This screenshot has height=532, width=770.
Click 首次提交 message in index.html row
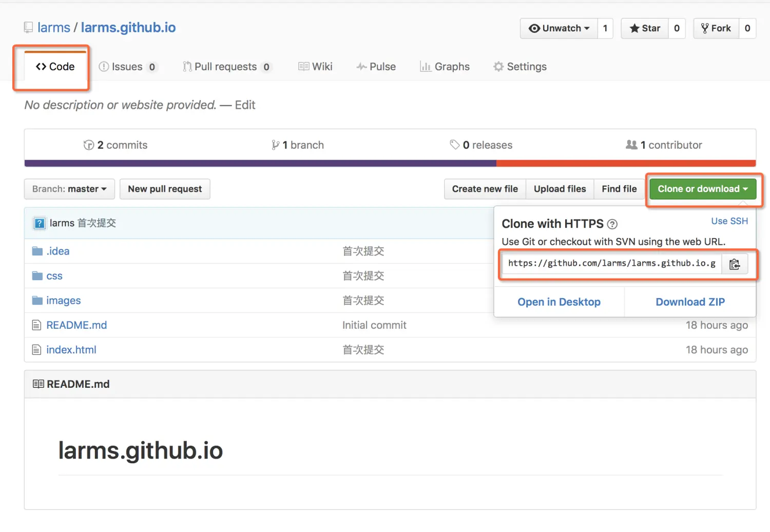[363, 350]
